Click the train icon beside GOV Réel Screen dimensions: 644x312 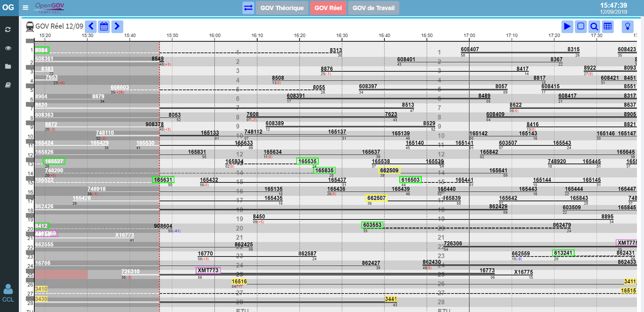(30, 26)
